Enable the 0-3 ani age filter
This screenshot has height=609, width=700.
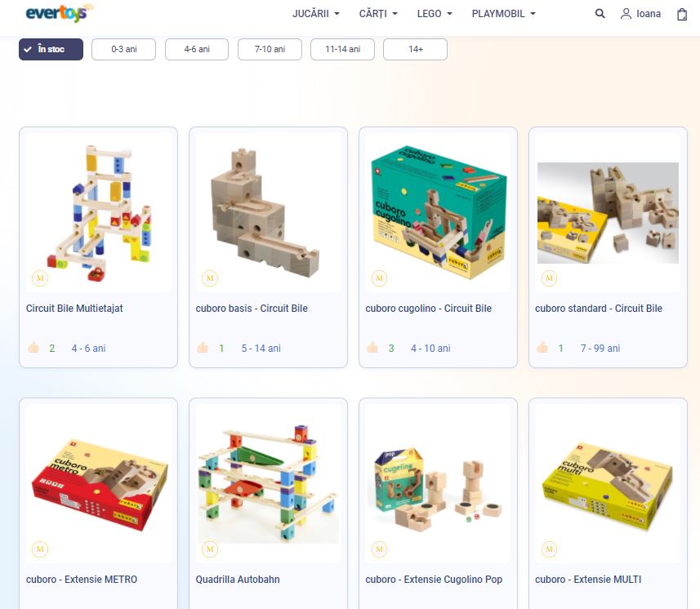click(x=123, y=49)
